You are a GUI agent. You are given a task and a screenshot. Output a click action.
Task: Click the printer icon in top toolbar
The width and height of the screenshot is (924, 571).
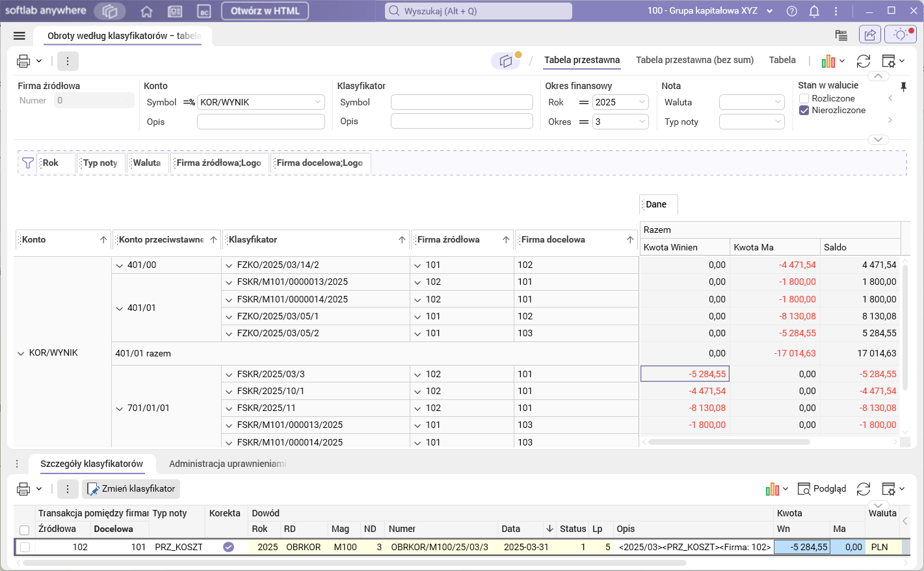point(23,61)
